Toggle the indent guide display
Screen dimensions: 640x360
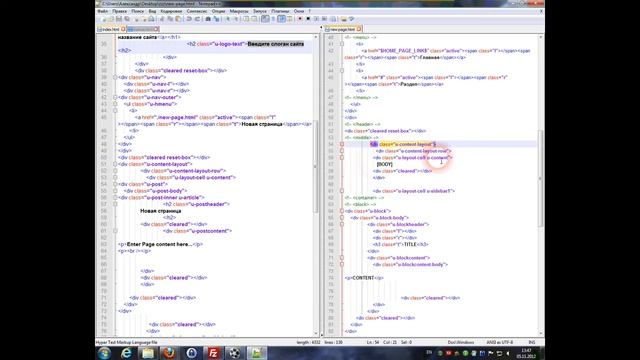tap(282, 19)
